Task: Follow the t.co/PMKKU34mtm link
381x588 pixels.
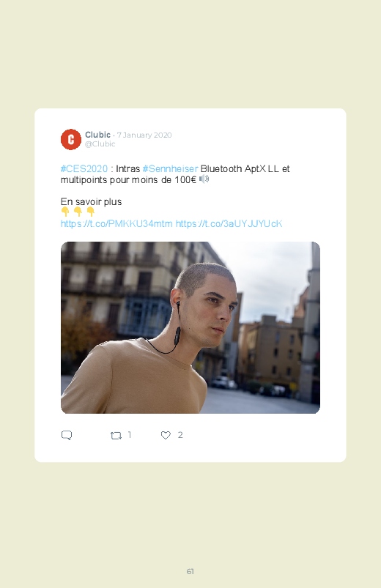Action: (x=116, y=224)
